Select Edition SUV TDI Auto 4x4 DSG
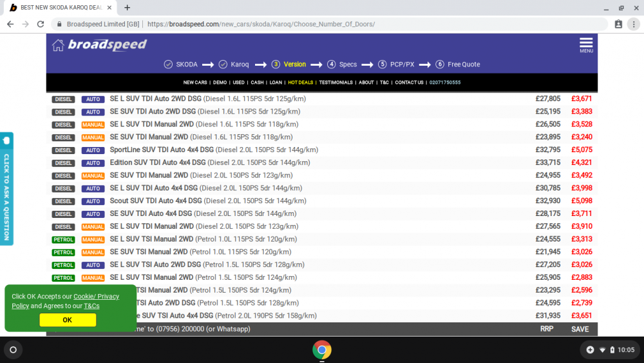The image size is (644, 363). click(x=210, y=162)
